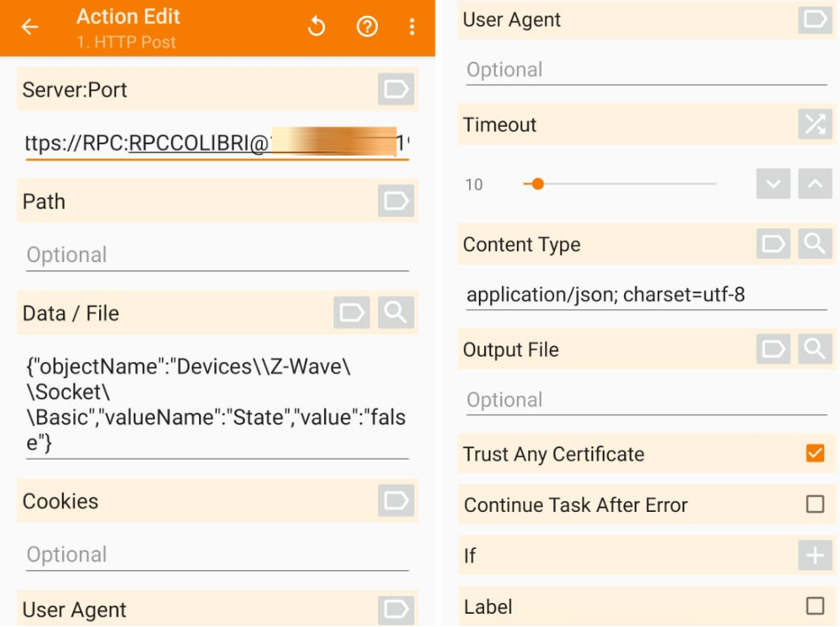Open the three-dot overflow menu
Viewport: 840px width, 627px height.
point(412,27)
